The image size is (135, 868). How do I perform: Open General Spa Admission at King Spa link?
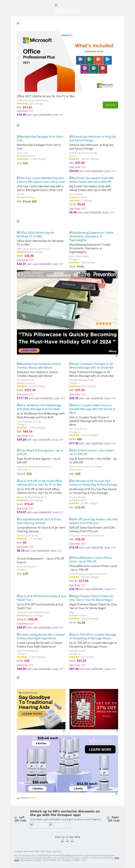click(92, 138)
